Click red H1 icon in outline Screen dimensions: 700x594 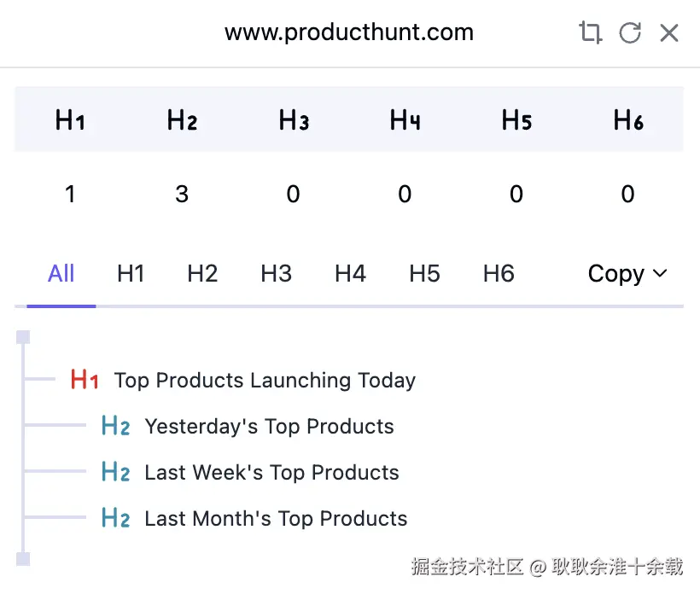85,381
